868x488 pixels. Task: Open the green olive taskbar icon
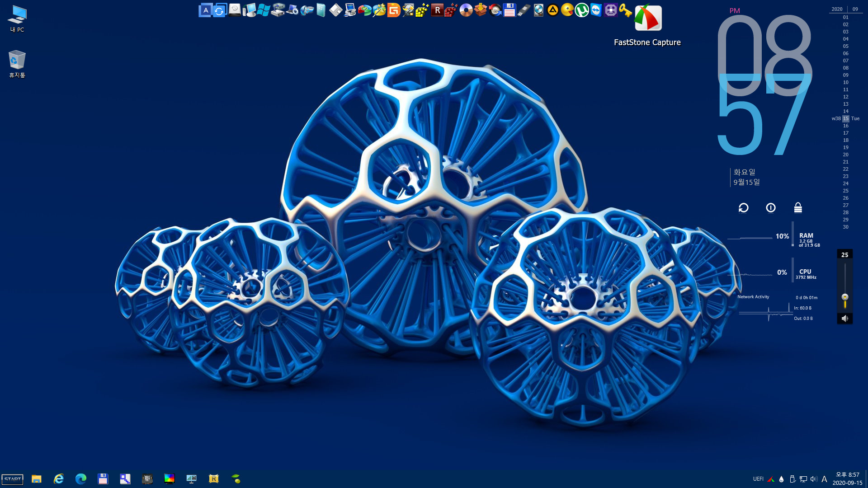click(x=236, y=479)
